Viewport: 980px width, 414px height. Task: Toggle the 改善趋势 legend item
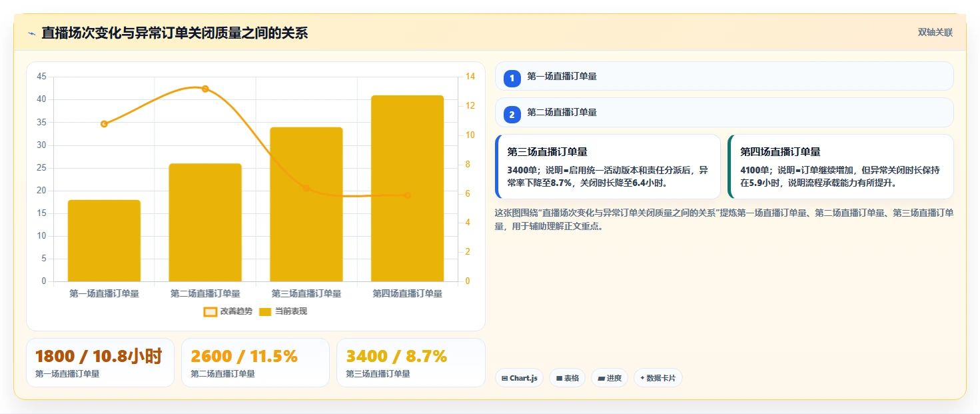tap(228, 311)
